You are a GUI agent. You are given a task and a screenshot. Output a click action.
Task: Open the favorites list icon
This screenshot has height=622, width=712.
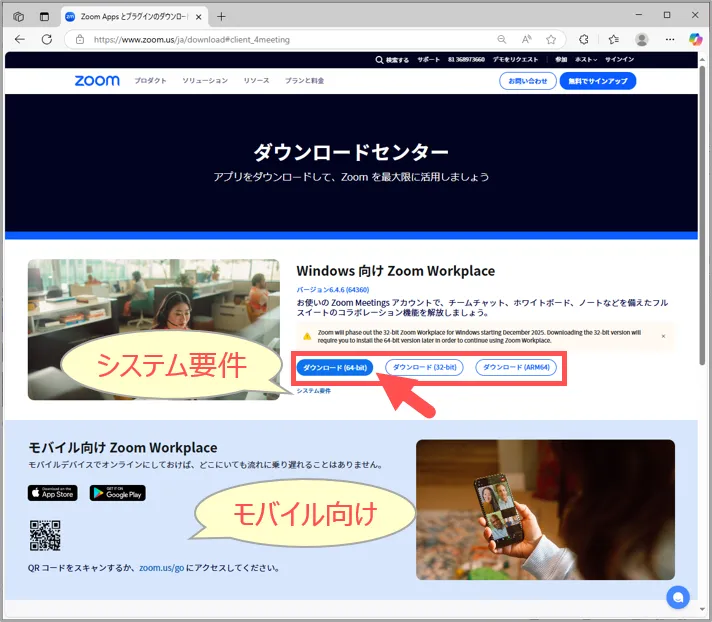(x=613, y=39)
